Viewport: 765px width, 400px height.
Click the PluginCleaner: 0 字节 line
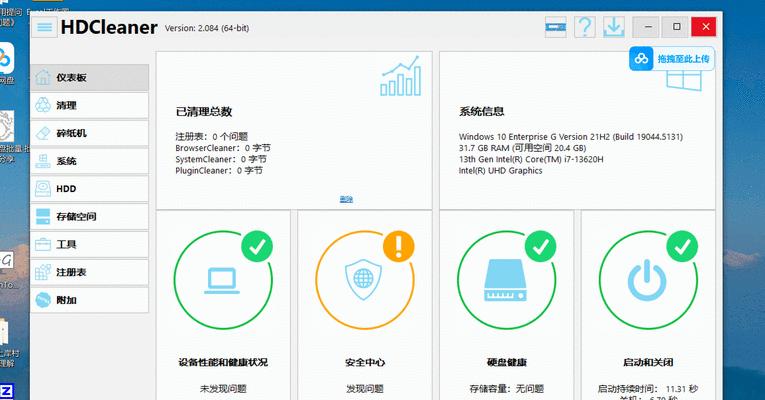click(x=219, y=171)
